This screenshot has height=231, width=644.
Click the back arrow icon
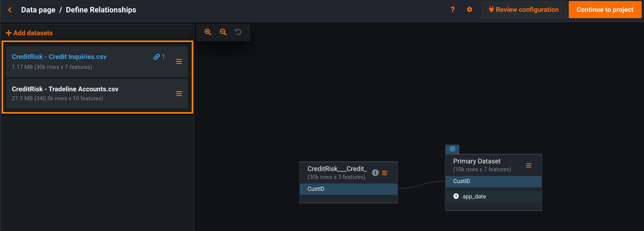point(10,10)
